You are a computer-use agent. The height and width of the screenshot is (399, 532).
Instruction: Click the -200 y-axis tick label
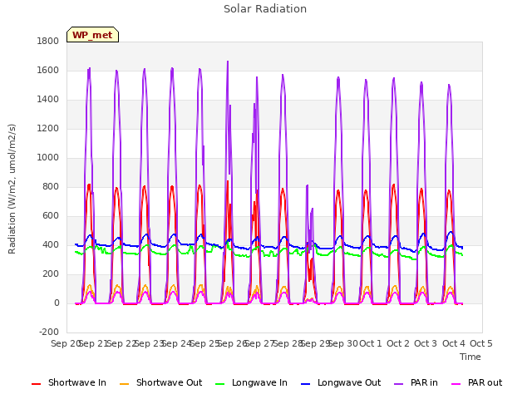click(49, 332)
